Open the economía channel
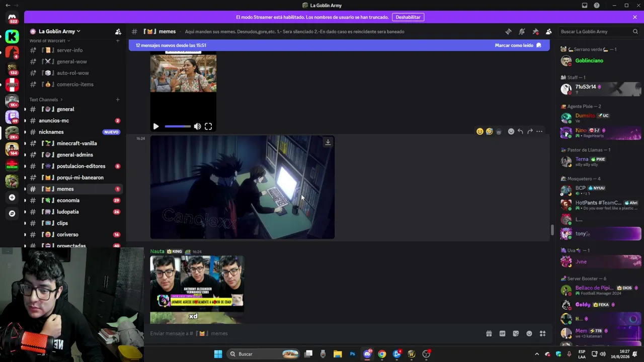The width and height of the screenshot is (644, 362). (75, 201)
